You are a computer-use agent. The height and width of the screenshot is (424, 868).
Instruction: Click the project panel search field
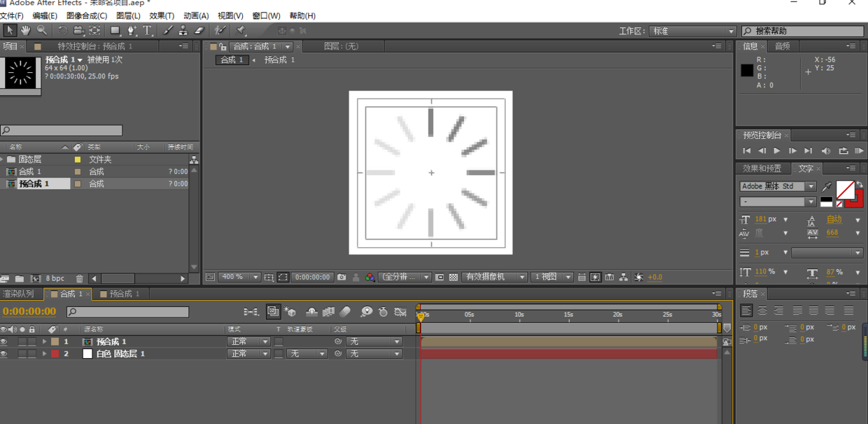tap(62, 130)
